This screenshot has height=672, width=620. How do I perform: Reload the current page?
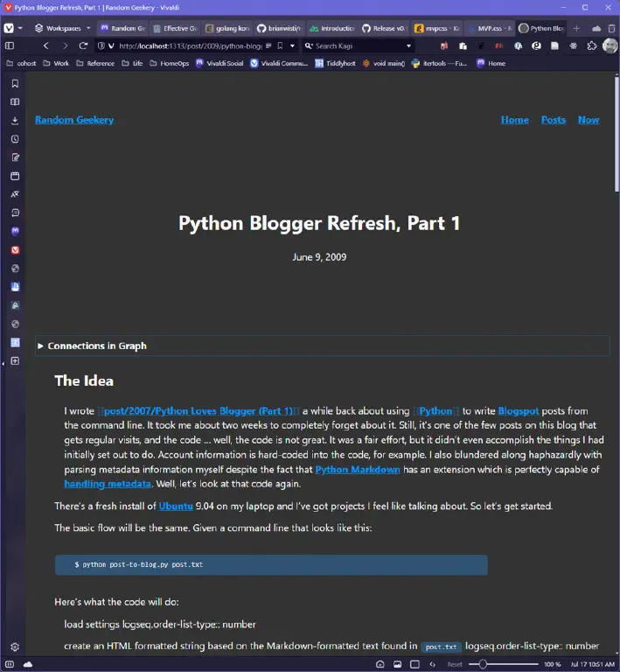[83, 45]
